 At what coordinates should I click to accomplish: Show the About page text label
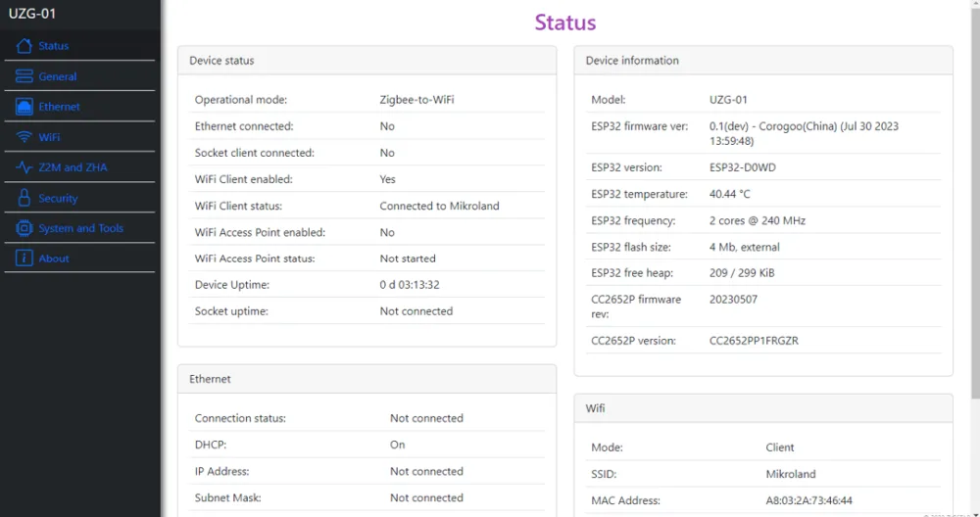[x=54, y=258]
